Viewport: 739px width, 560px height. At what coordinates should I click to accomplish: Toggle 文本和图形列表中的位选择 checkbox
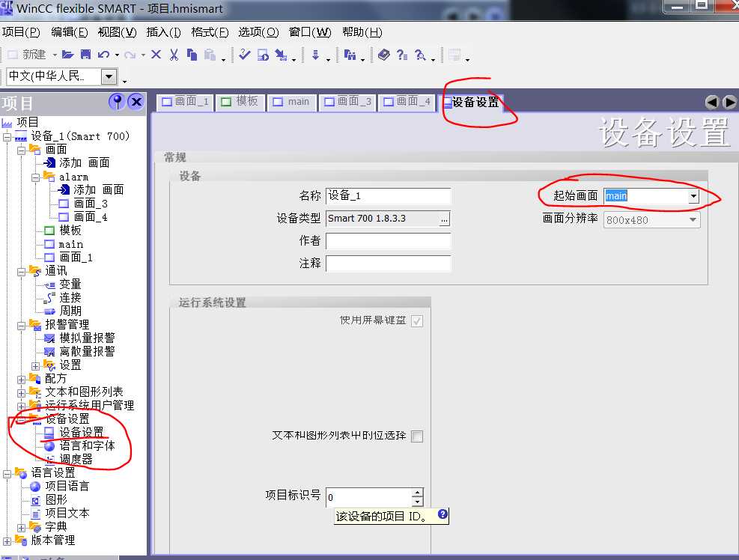pyautogui.click(x=416, y=436)
